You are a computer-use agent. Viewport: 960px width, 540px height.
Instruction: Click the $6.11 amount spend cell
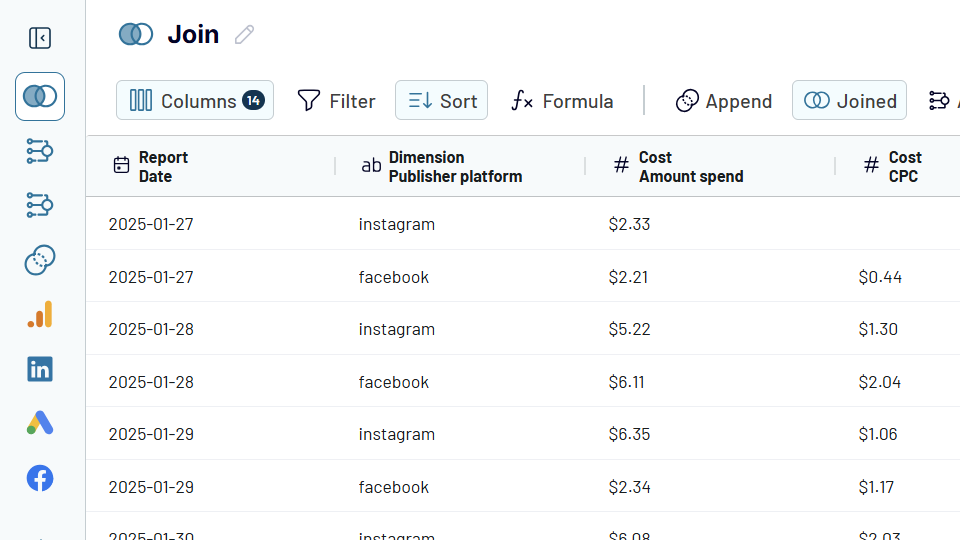(627, 382)
